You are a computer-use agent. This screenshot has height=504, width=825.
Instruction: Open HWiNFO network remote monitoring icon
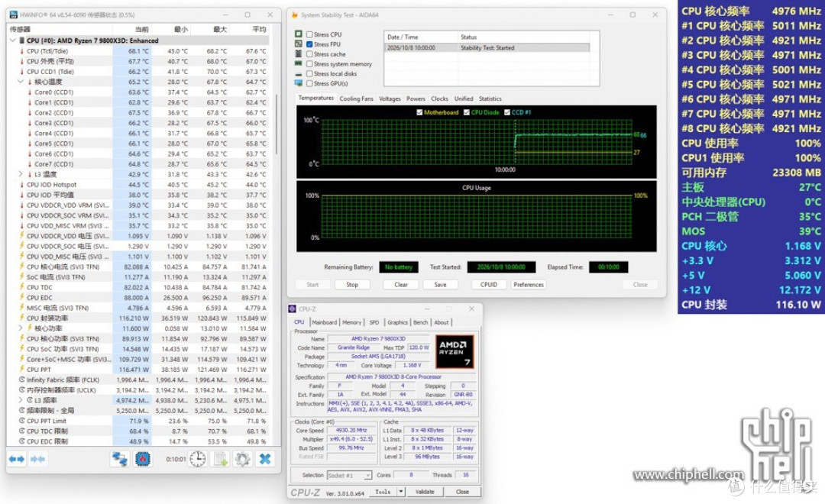119,459
